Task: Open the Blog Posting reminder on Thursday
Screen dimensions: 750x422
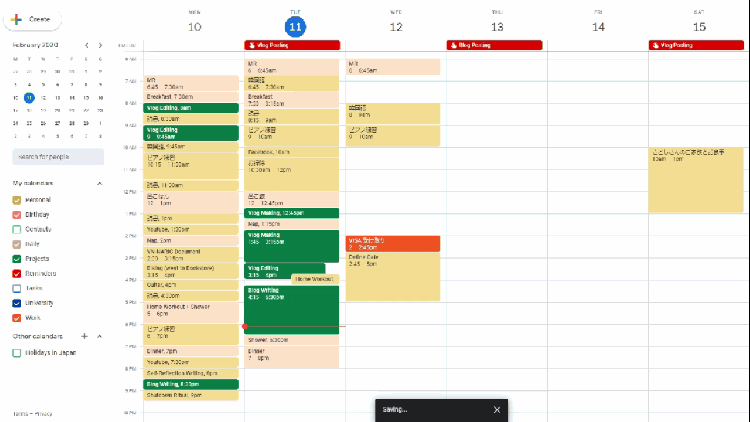Action: [494, 45]
